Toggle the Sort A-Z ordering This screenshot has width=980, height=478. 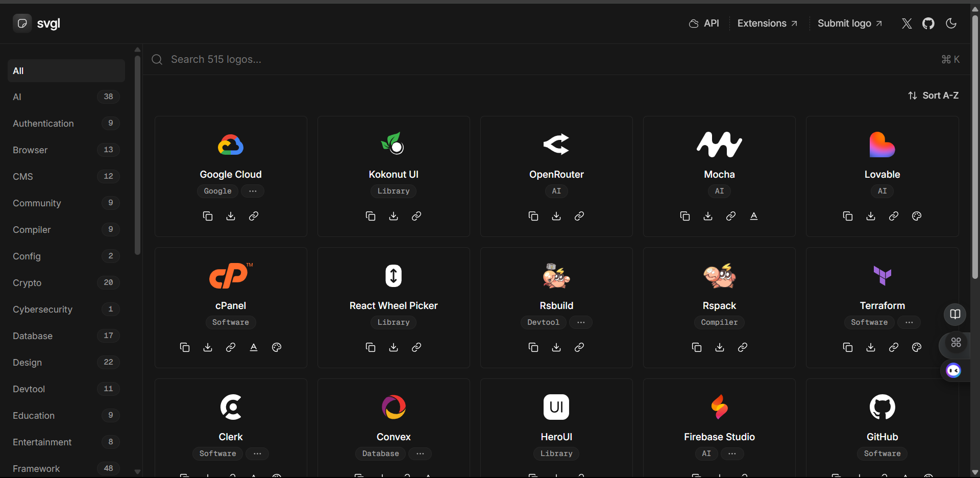tap(933, 95)
